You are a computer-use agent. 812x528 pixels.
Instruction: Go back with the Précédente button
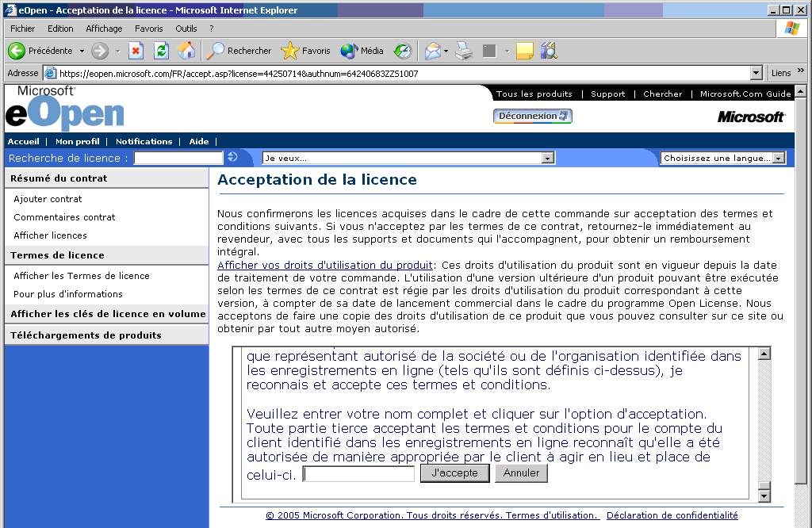pyautogui.click(x=40, y=51)
